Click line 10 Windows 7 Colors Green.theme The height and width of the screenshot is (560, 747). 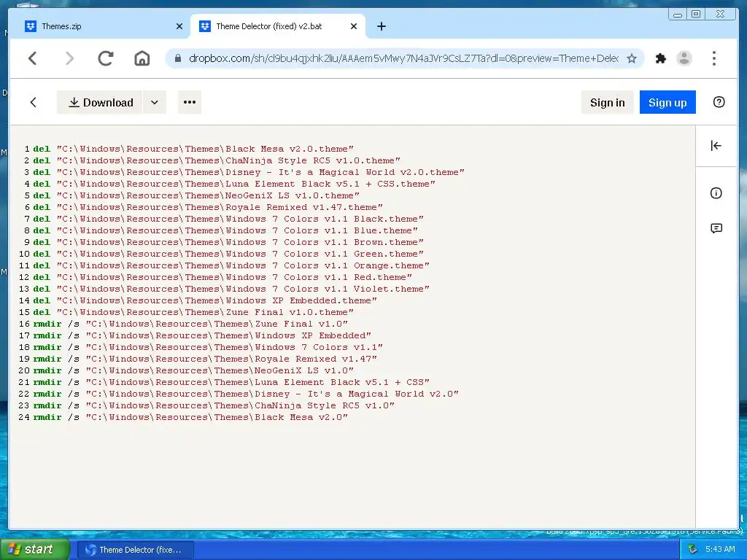228,254
